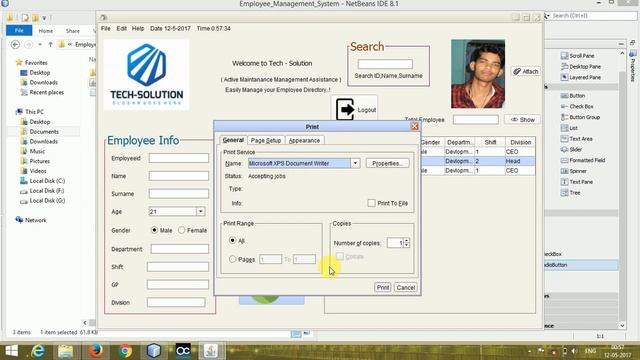Select the General tab in Print
640x360 pixels.
point(233,140)
